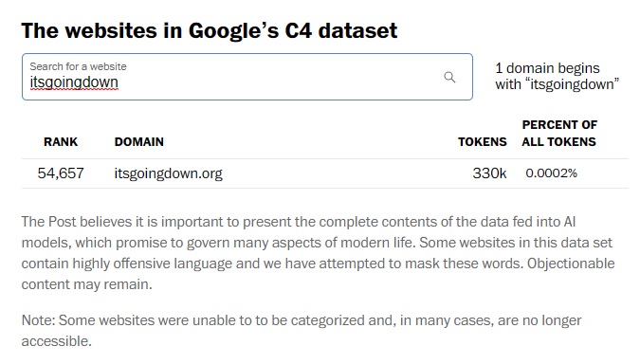Screen dimensions: 640x364
Task: Click the typed text "itsgoingdown" in search box
Action: pyautogui.click(x=74, y=82)
